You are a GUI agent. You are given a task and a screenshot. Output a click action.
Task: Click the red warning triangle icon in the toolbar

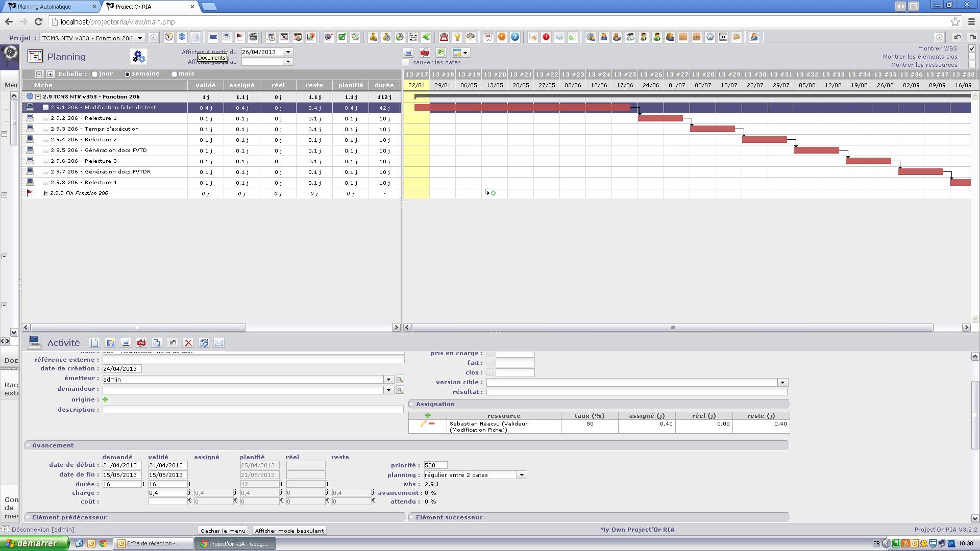coord(444,37)
